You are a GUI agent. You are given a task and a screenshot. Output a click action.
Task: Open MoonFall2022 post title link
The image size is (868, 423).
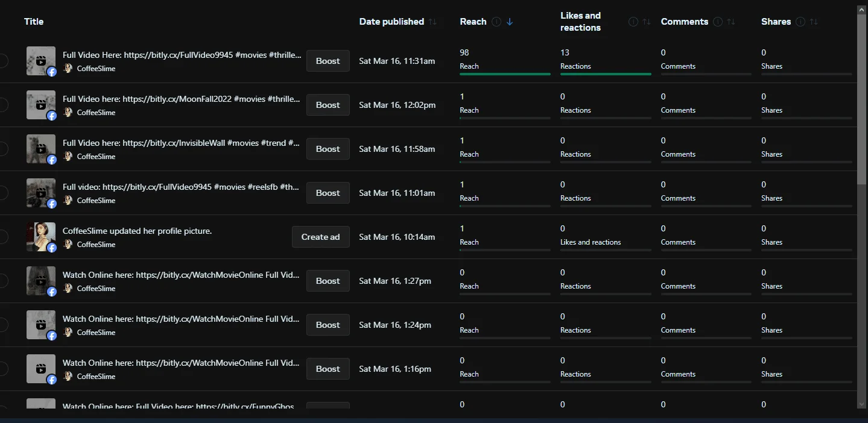coord(182,99)
